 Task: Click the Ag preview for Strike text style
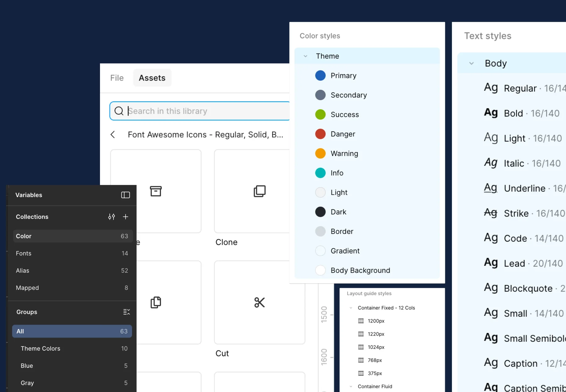point(491,213)
